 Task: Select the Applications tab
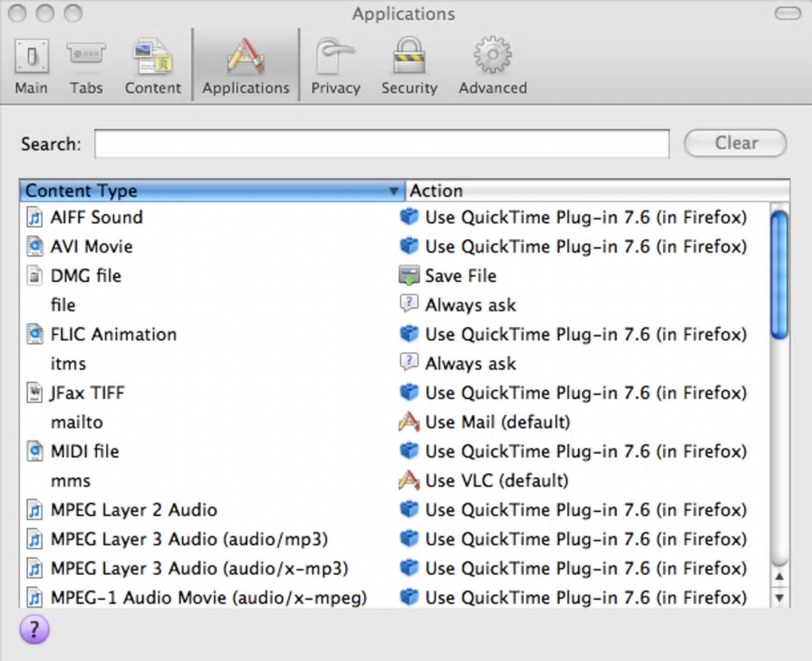(246, 68)
